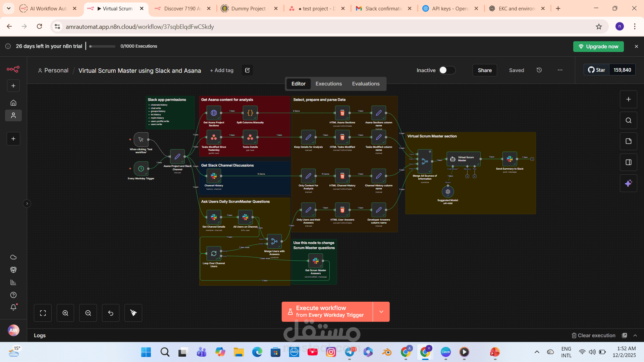Expand the left sidebar chevron
The height and width of the screenshot is (362, 644).
coord(27,203)
